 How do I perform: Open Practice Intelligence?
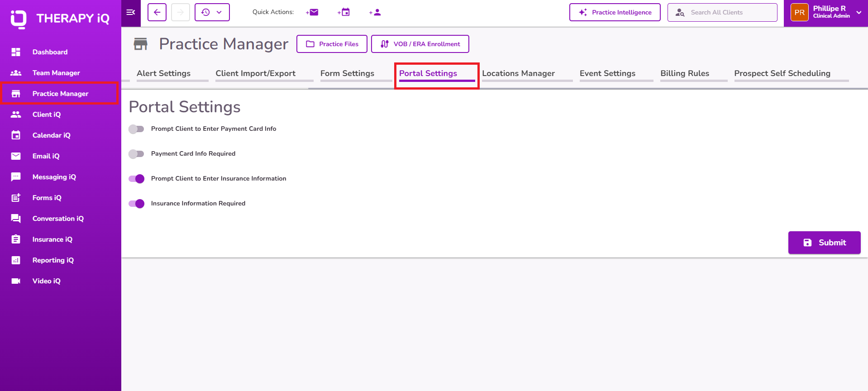coord(615,12)
